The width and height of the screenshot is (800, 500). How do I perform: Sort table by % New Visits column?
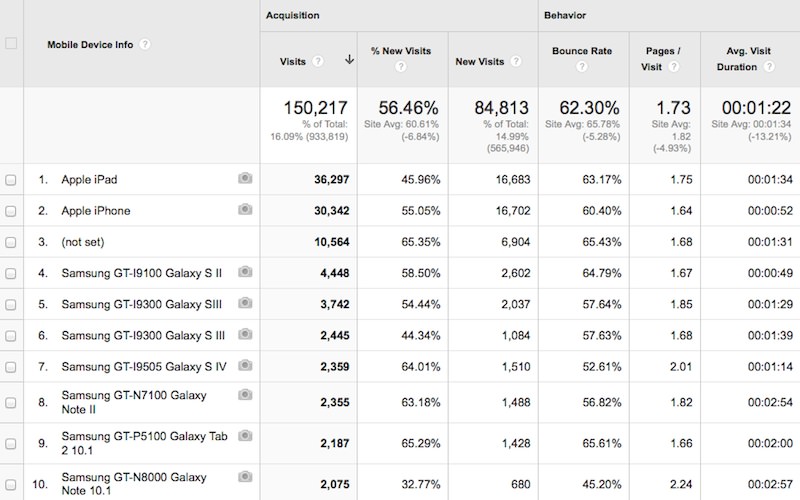tap(400, 50)
